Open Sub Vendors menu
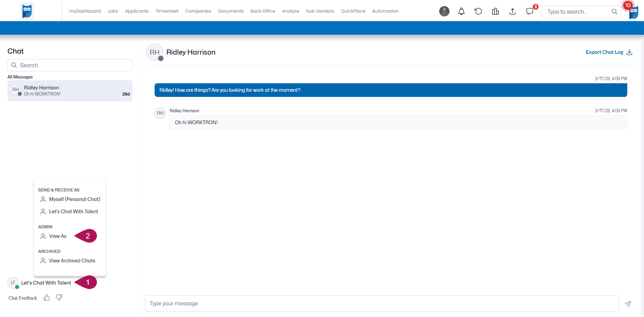644x317 pixels. point(320,11)
